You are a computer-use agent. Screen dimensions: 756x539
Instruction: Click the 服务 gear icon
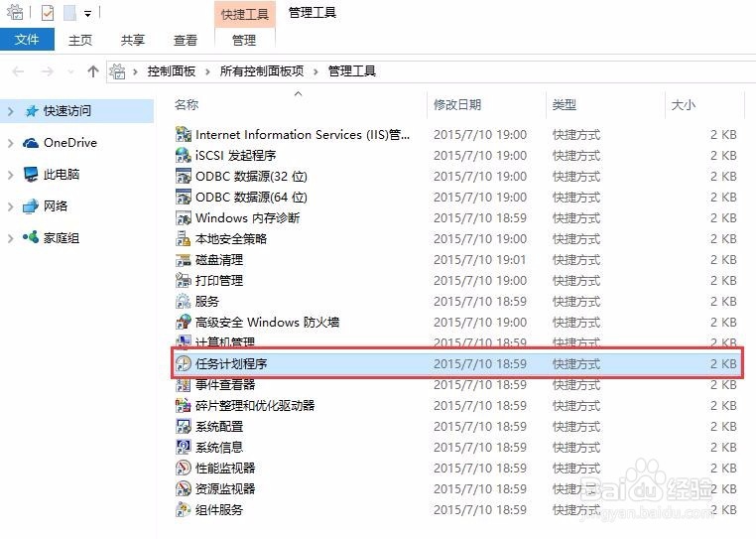tap(184, 301)
